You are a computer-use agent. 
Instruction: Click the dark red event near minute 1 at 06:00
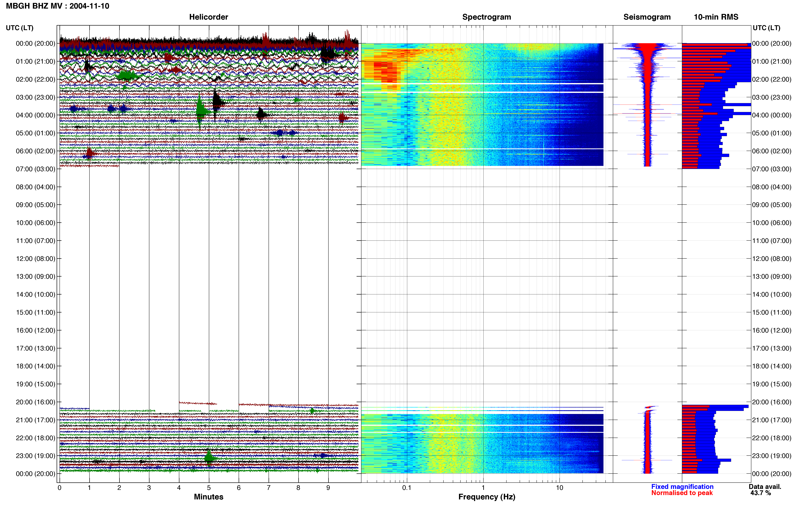coord(90,153)
